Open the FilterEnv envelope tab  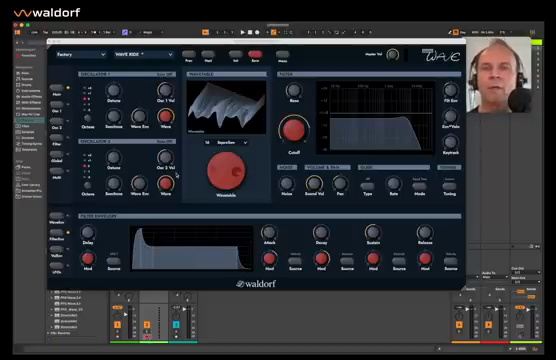coord(57,232)
